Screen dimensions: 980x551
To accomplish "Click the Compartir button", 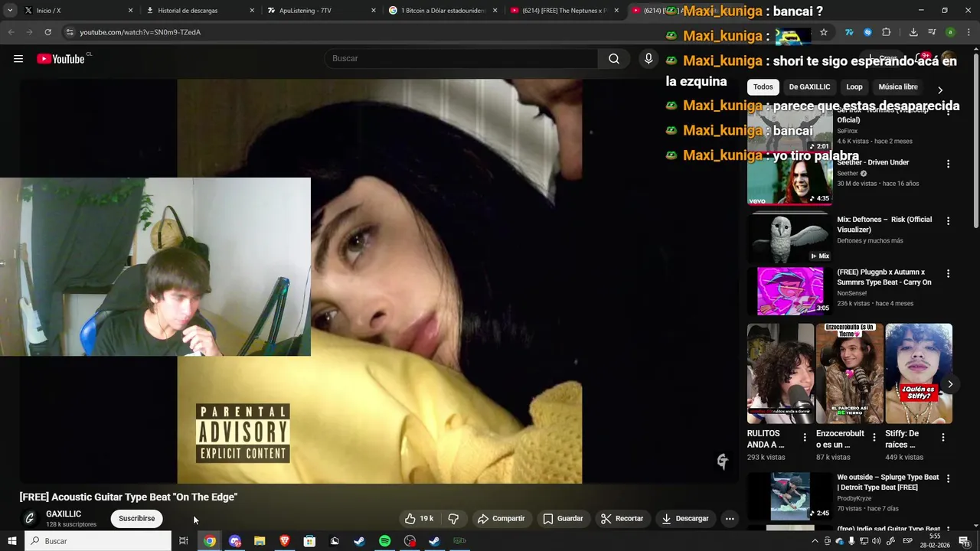I will (501, 518).
